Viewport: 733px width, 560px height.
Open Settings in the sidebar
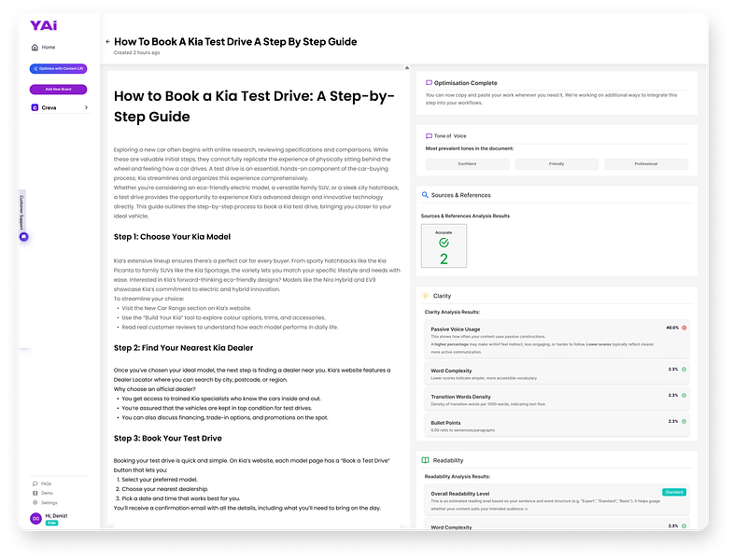tap(45, 503)
